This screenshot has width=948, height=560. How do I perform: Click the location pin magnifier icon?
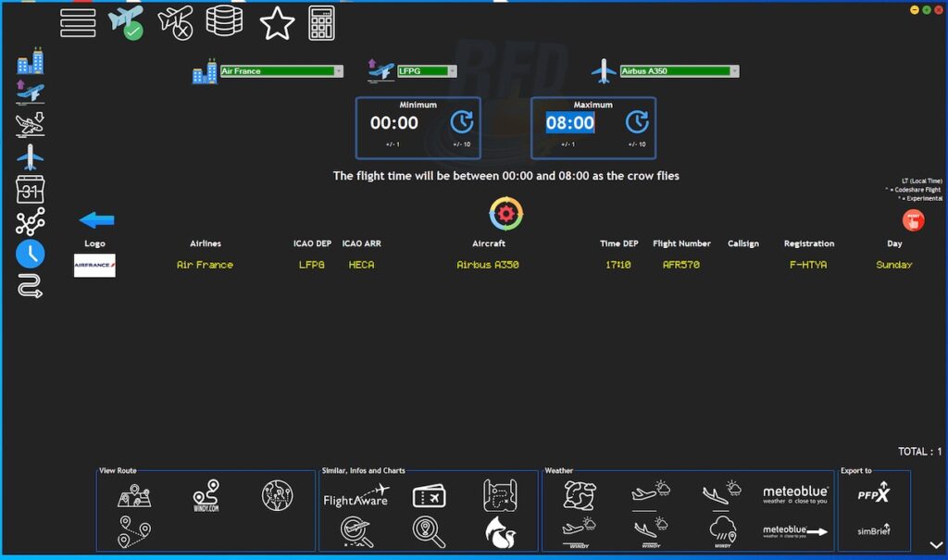(429, 532)
